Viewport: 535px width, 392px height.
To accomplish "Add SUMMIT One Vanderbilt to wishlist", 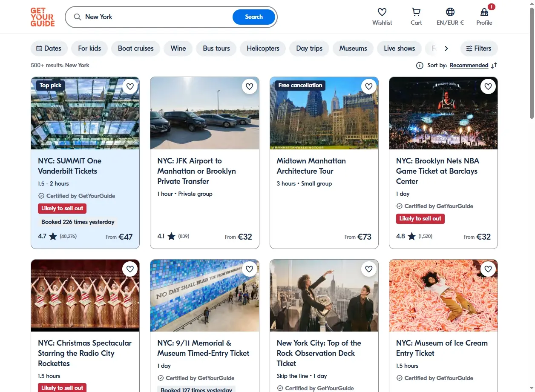I will [x=130, y=87].
